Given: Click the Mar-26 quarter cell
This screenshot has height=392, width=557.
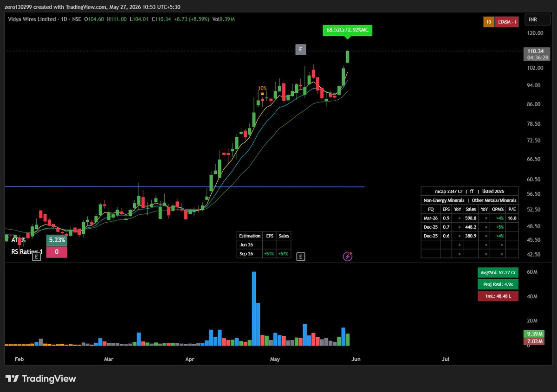Looking at the screenshot, I should tap(431, 218).
